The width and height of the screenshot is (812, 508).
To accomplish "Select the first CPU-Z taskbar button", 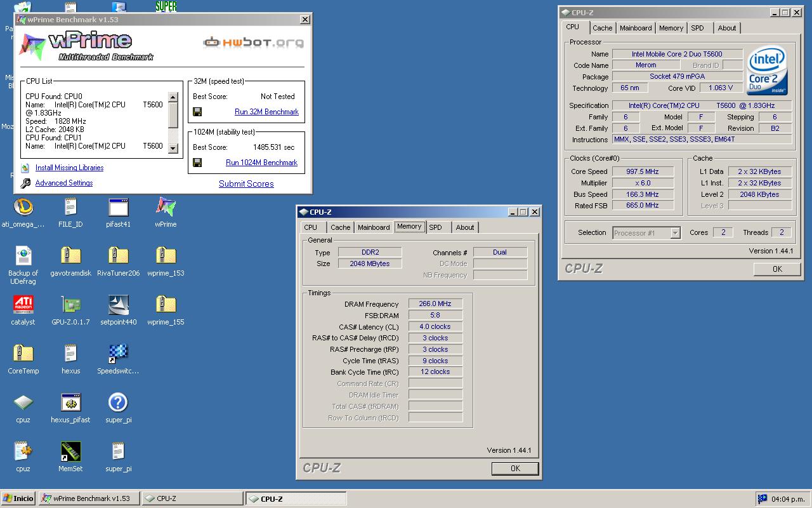I will (x=193, y=498).
